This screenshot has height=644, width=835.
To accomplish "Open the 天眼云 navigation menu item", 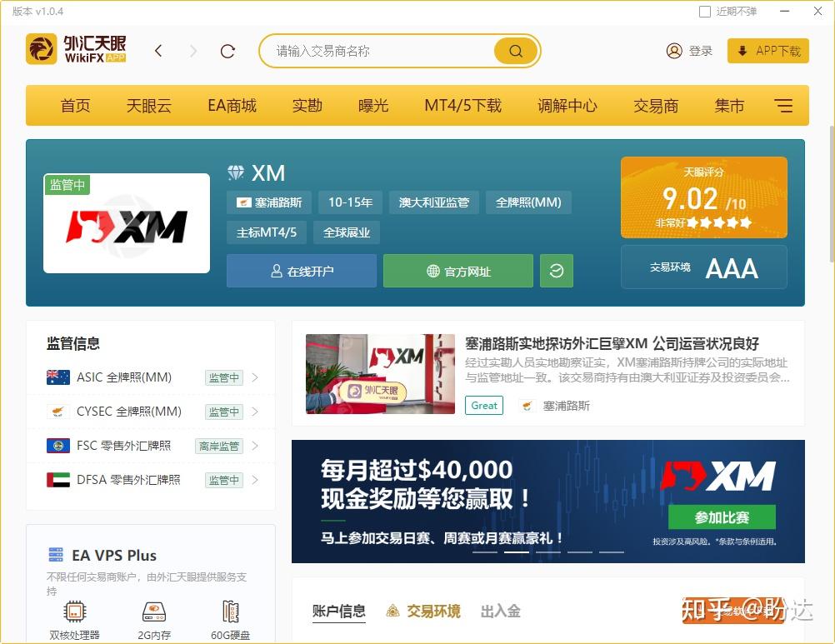I will [x=148, y=106].
